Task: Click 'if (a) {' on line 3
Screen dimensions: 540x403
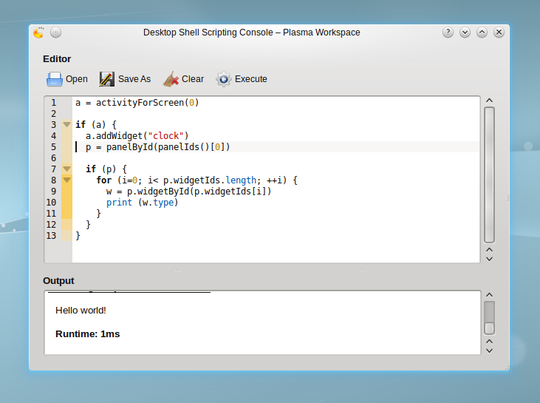Action: coord(96,125)
